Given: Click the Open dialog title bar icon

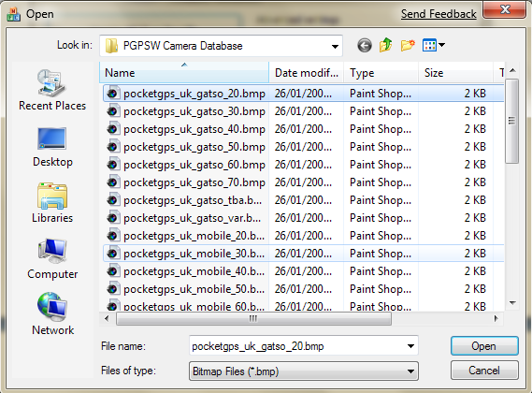Looking at the screenshot, I should (x=14, y=14).
